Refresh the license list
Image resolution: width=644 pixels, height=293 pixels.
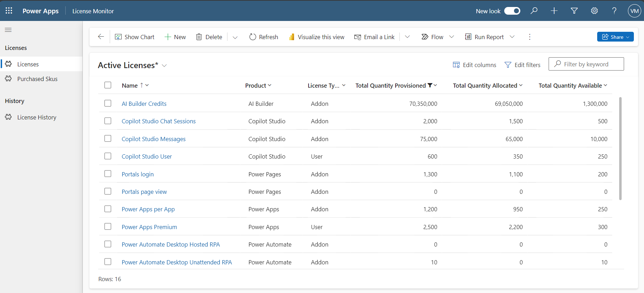tap(264, 37)
